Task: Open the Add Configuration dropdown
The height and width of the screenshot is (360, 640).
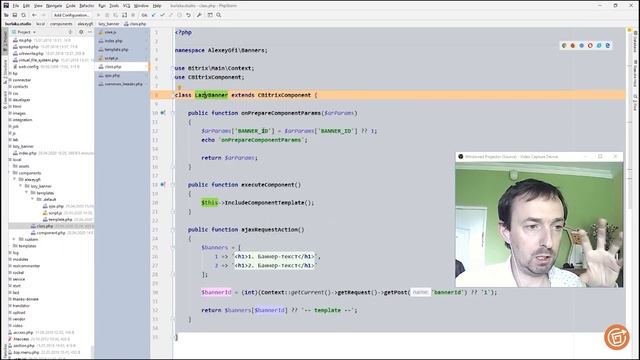Action: 71,15
